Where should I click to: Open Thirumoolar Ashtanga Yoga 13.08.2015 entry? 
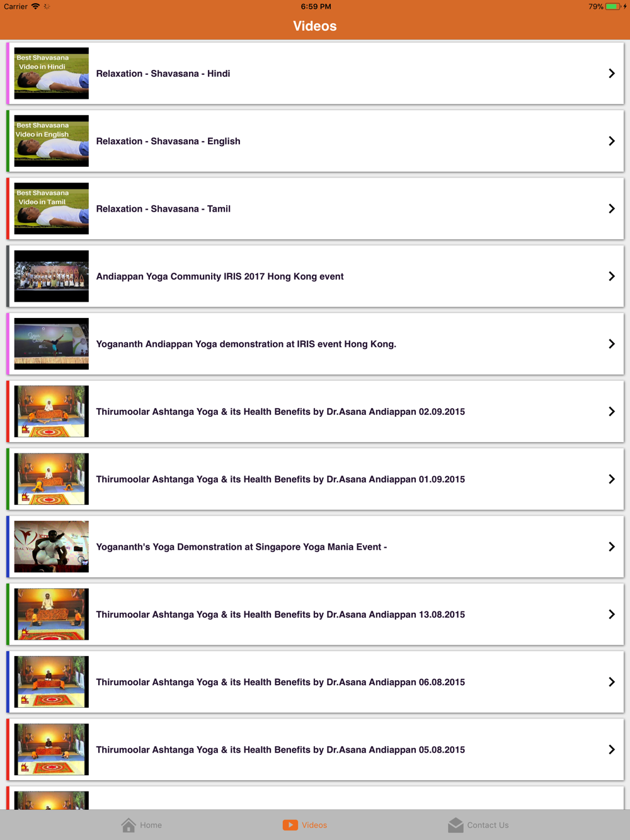[x=315, y=615]
